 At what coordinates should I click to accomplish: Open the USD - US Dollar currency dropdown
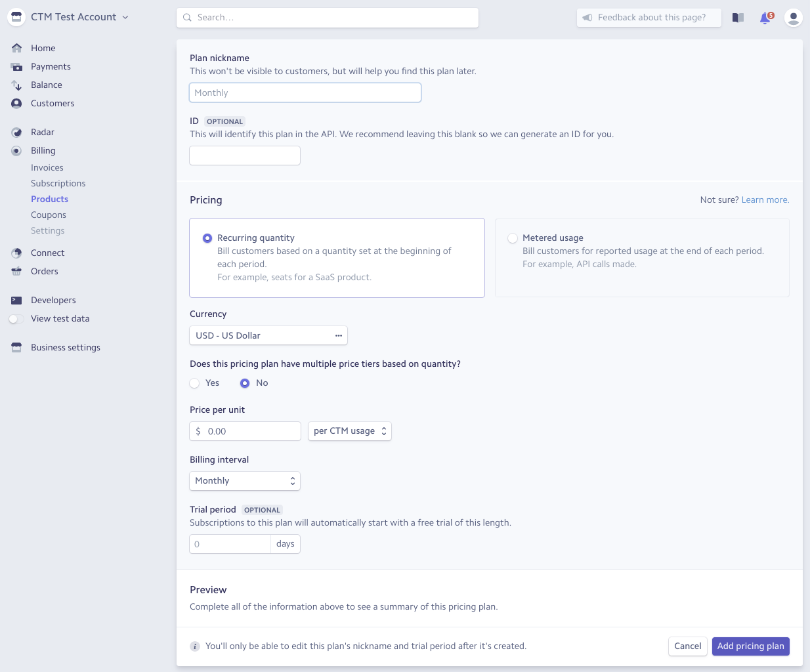(x=268, y=335)
